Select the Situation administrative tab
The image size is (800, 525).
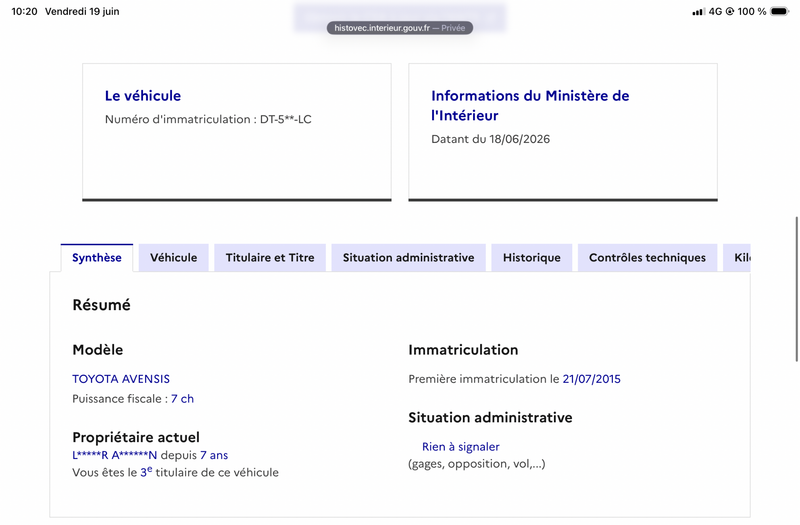point(409,258)
